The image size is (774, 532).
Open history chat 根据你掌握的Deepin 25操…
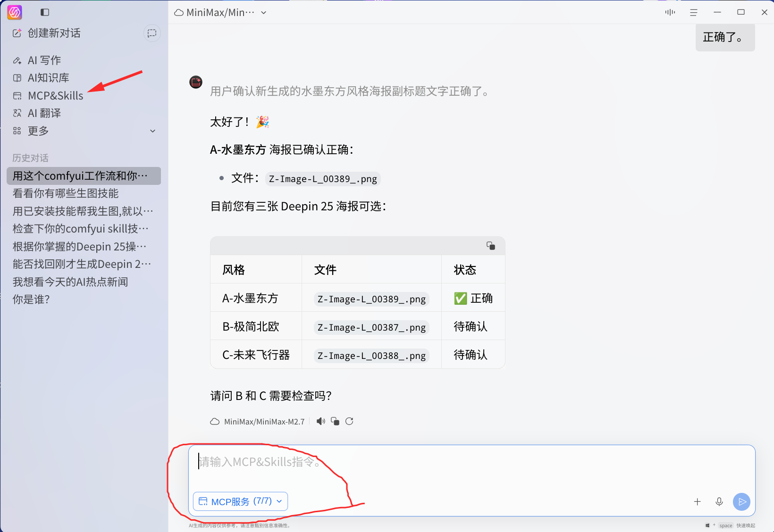[x=84, y=247]
